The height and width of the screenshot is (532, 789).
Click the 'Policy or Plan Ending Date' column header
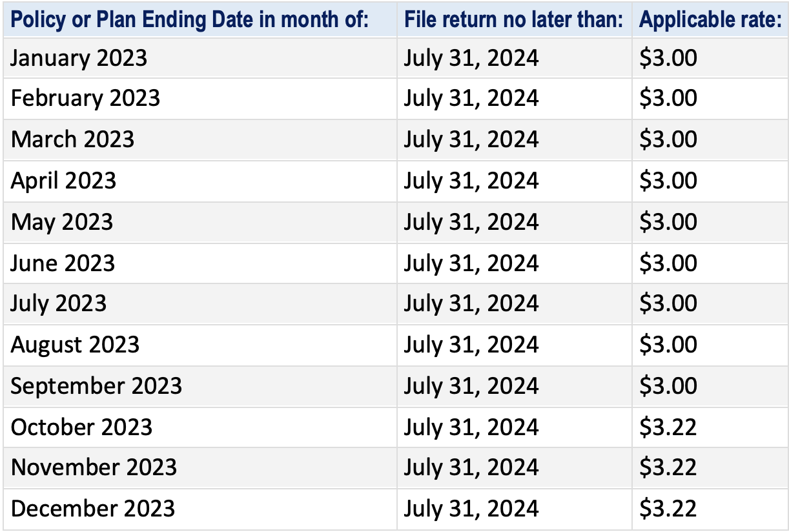coord(189,19)
